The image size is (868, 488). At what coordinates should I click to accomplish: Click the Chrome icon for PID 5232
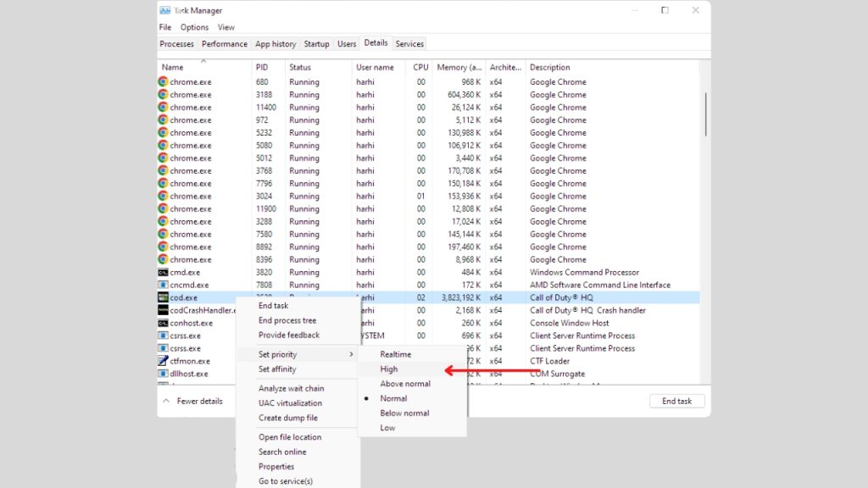[163, 133]
